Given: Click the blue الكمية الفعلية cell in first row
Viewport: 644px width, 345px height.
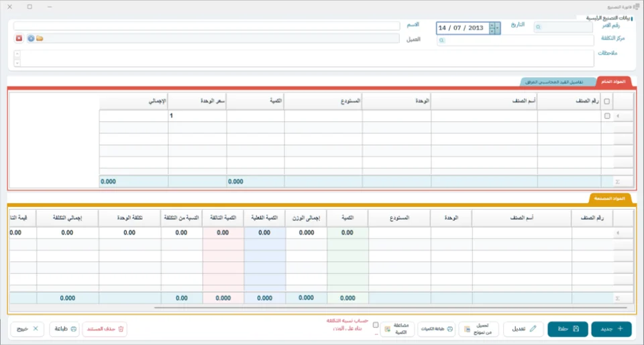Looking at the screenshot, I should pyautogui.click(x=264, y=232).
